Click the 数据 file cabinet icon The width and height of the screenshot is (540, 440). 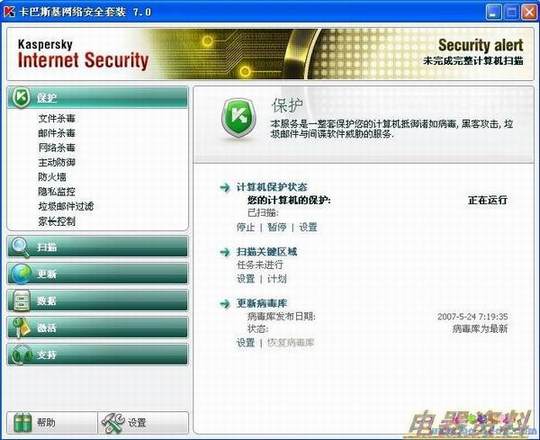(21, 301)
